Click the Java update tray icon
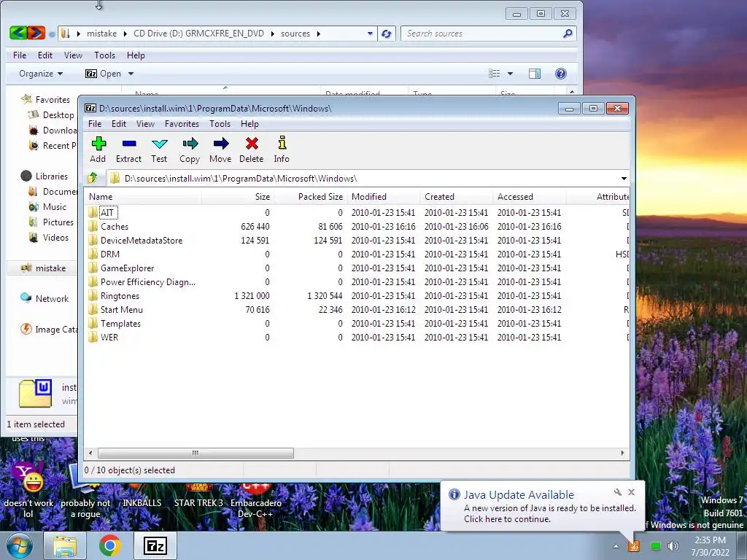This screenshot has width=747, height=560. coord(634,546)
